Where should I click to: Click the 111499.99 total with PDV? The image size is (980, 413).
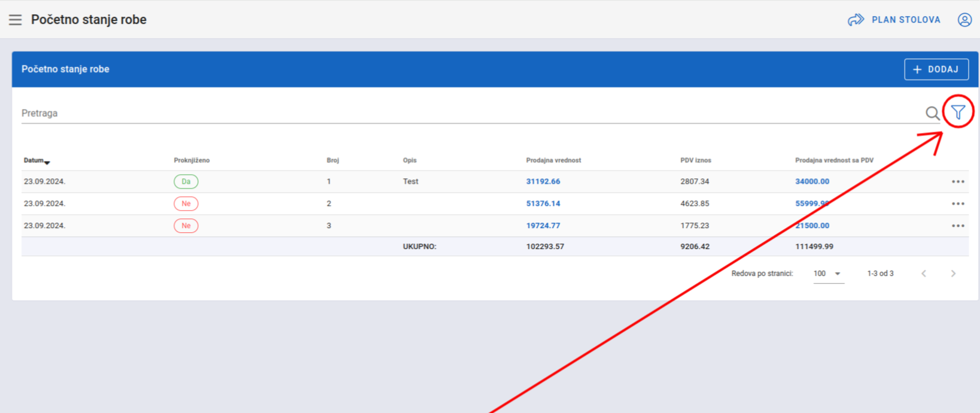click(x=814, y=247)
